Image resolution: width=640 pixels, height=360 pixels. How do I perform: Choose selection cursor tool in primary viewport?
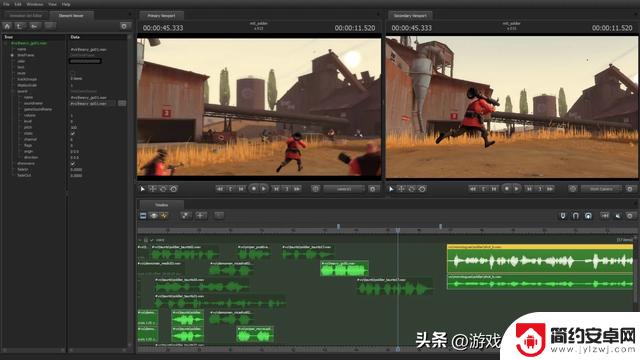[x=142, y=189]
